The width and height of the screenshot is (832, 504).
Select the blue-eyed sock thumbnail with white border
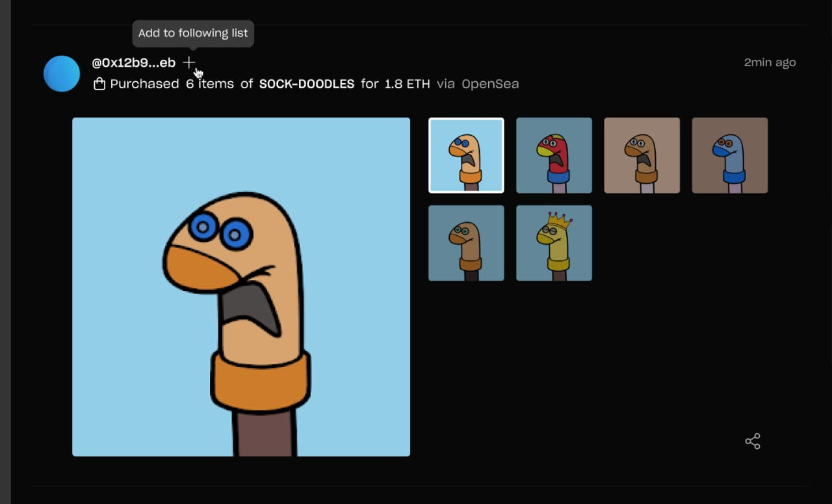[466, 155]
